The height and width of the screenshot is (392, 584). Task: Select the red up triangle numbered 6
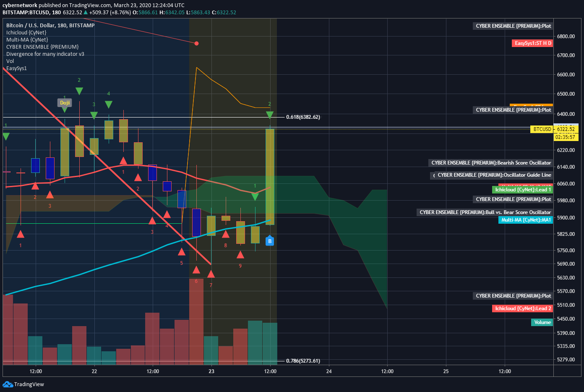click(x=196, y=269)
